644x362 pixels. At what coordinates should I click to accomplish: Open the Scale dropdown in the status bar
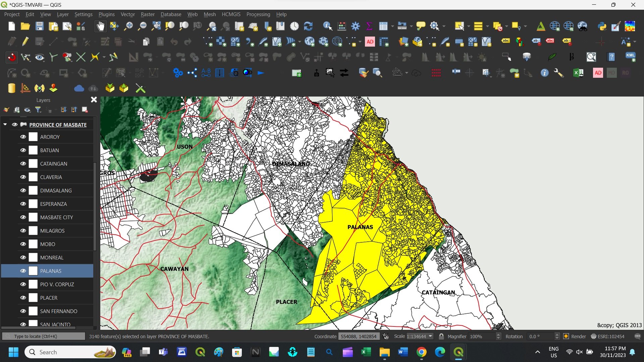[x=430, y=336]
